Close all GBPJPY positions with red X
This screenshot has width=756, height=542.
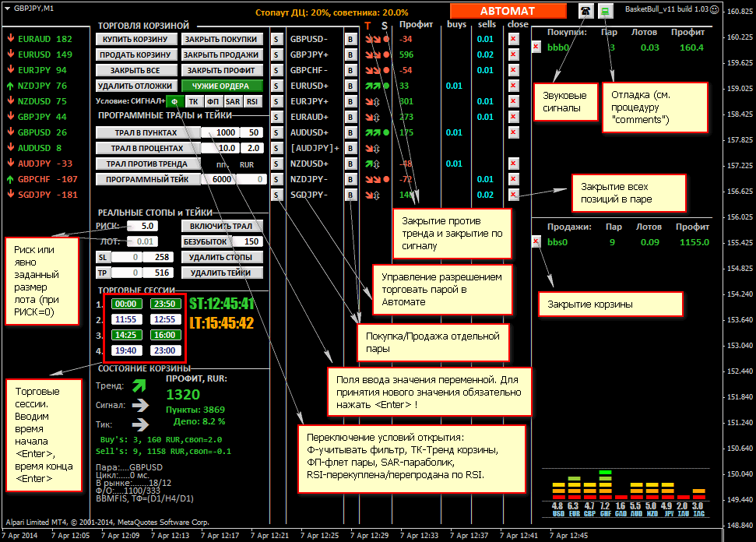(513, 55)
